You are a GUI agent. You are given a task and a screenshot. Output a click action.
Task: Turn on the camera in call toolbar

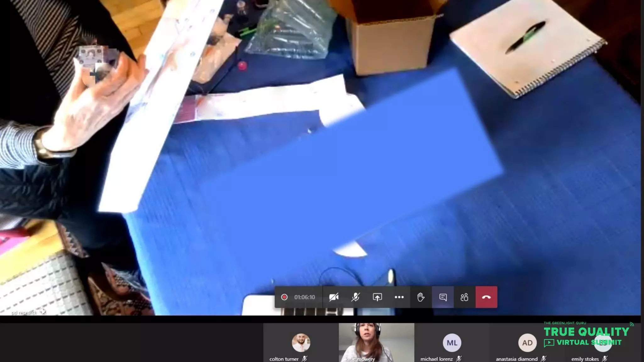point(334,297)
